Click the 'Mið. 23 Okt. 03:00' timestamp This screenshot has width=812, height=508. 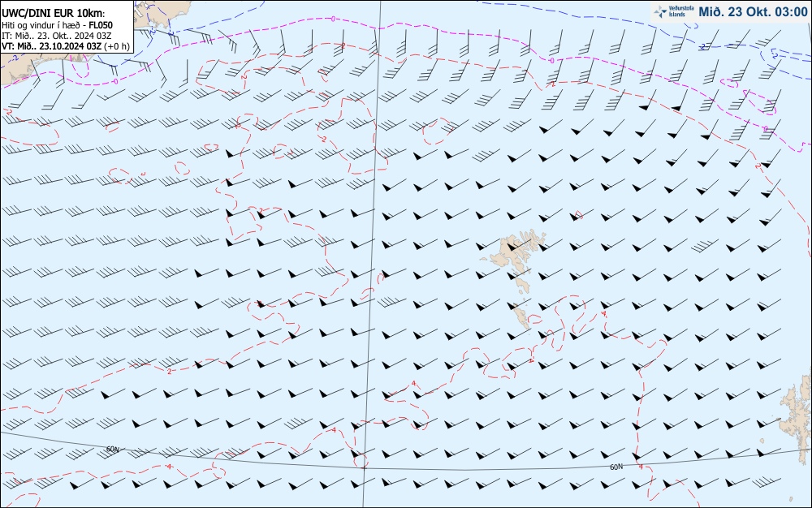[x=753, y=12]
